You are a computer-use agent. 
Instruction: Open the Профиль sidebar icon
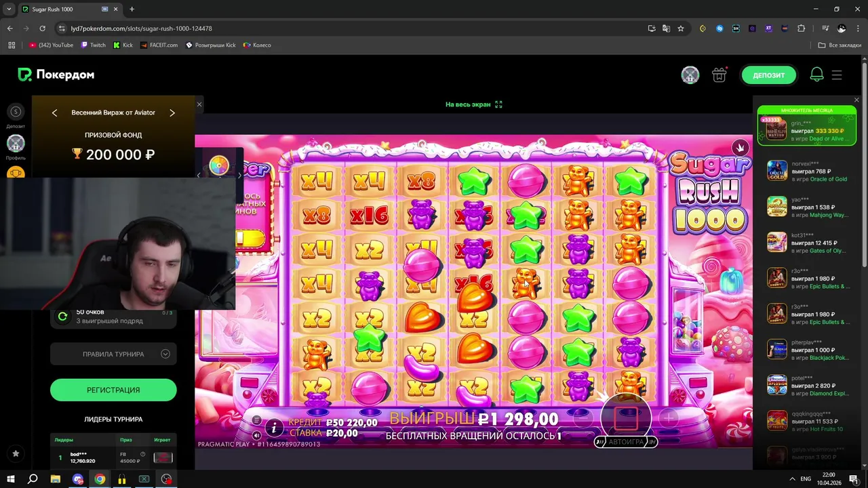(16, 143)
